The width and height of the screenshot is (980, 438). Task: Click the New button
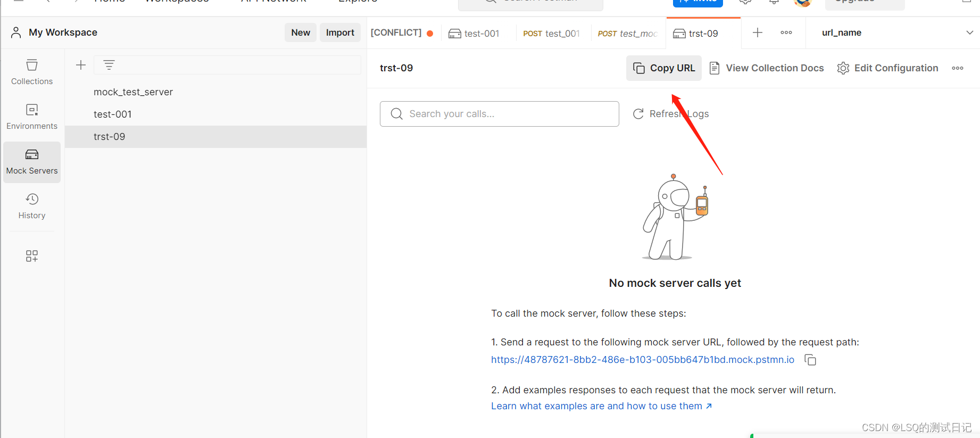[301, 32]
